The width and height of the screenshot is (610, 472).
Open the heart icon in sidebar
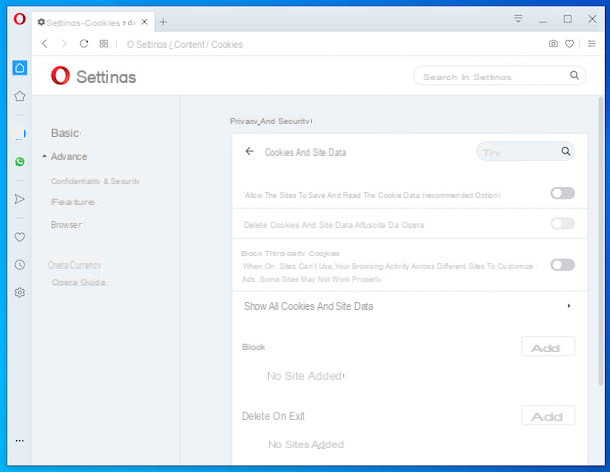(x=20, y=237)
